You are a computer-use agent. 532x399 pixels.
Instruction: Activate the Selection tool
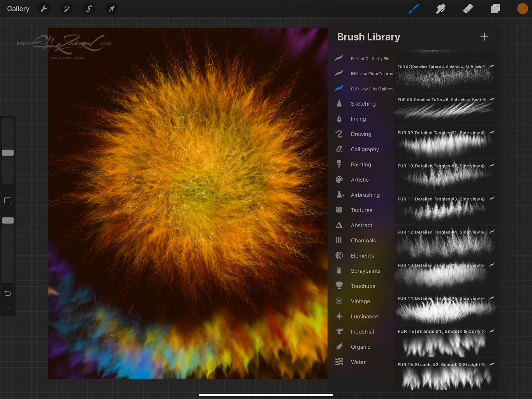(x=89, y=9)
